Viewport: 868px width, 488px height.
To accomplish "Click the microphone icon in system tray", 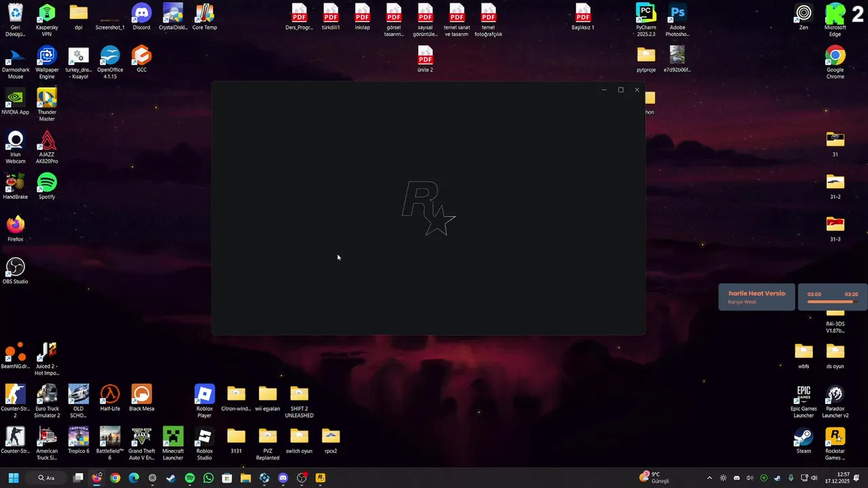I will 791,478.
